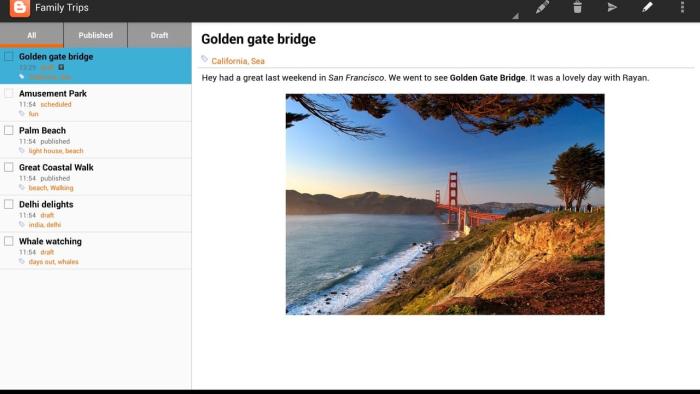Publish the post with the send icon
Viewport: 700px width, 394px height.
coord(612,7)
